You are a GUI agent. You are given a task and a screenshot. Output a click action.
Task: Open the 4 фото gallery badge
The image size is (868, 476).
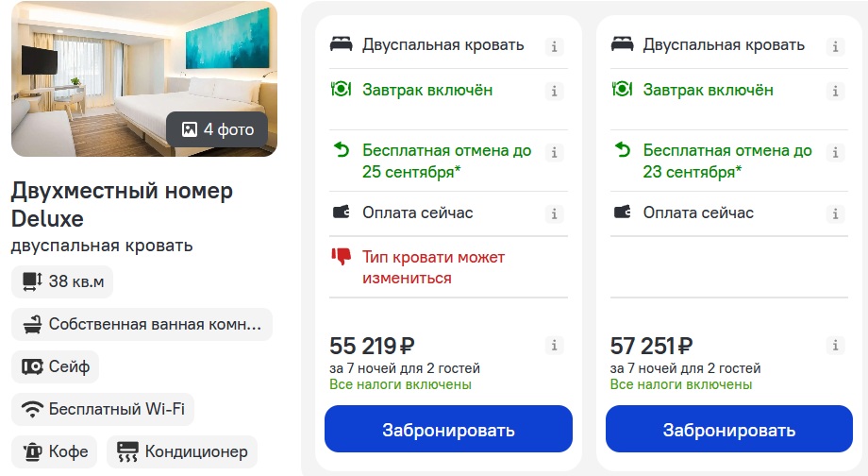(218, 129)
